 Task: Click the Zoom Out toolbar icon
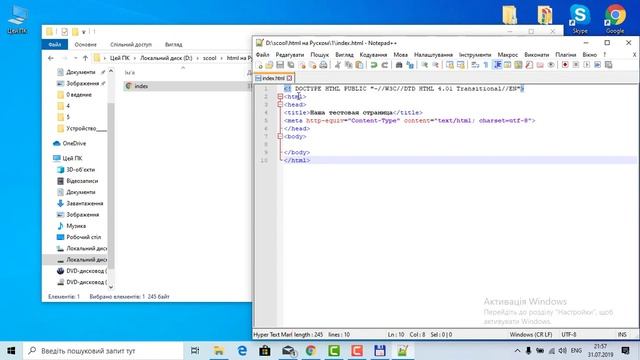(x=436, y=65)
